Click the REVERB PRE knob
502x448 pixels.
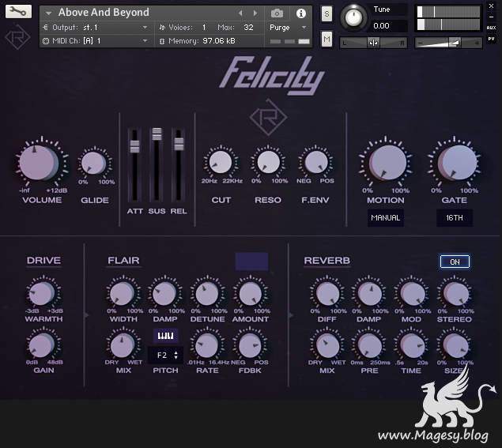click(369, 345)
